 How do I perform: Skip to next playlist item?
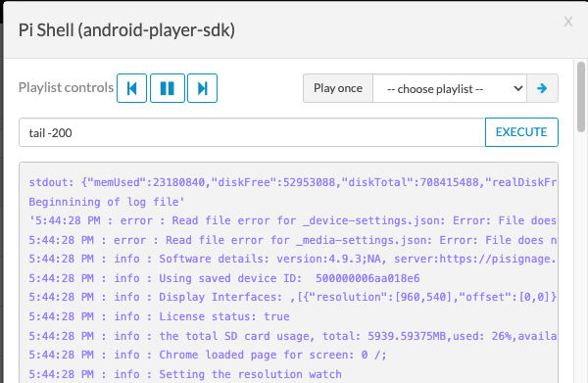coord(202,88)
